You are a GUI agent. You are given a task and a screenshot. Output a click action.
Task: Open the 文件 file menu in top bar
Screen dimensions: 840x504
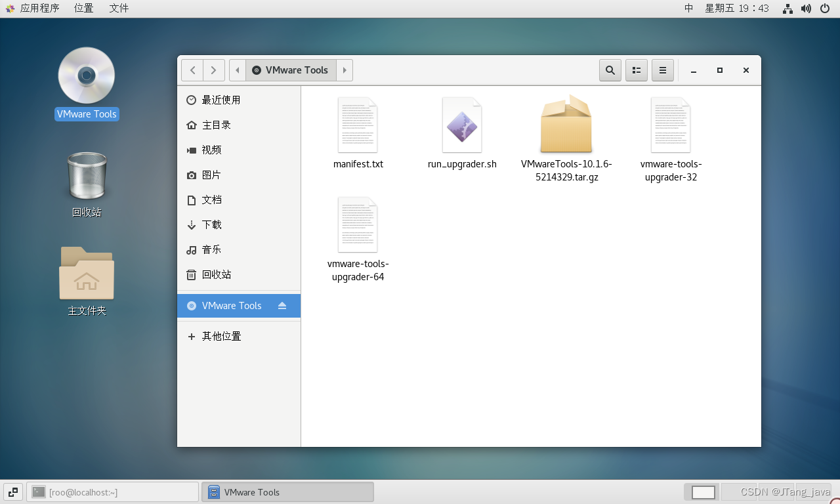[x=119, y=9]
